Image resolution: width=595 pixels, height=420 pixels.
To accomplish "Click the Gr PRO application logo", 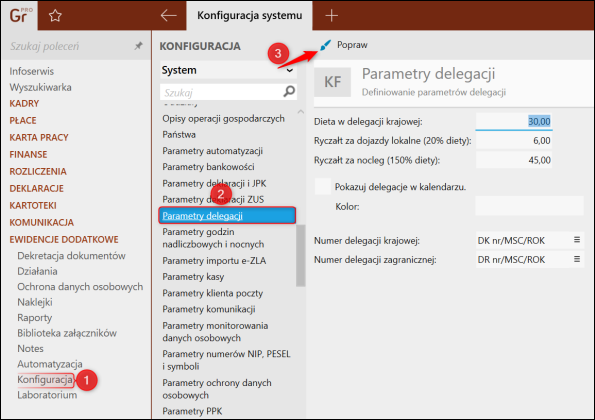I will click(20, 16).
